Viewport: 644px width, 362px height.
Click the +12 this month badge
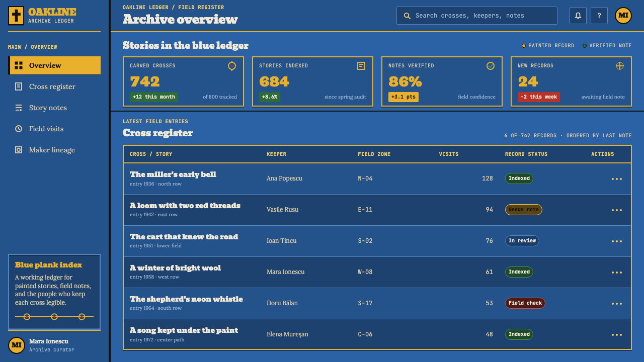click(153, 97)
